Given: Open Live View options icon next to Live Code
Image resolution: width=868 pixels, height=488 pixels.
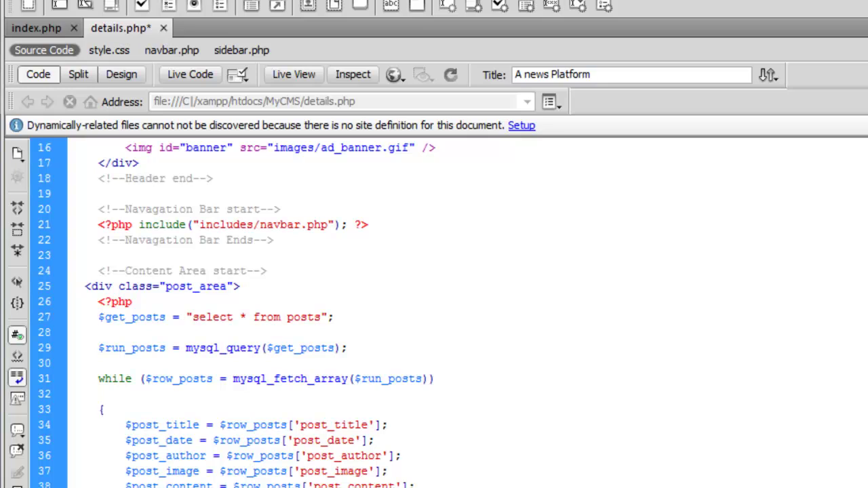Looking at the screenshot, I should 237,75.
